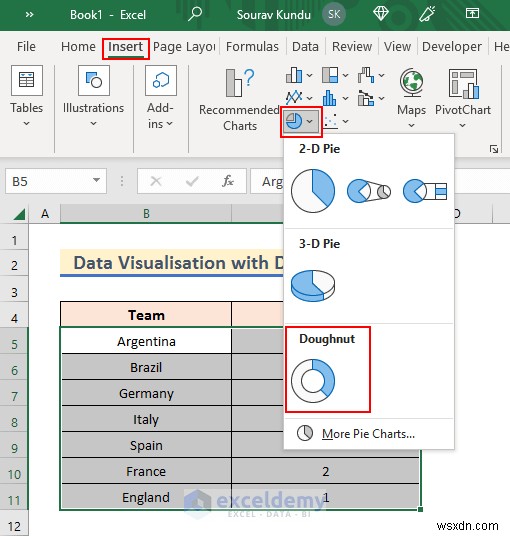Click the SK account avatar
This screenshot has height=536, width=510.
point(334,14)
